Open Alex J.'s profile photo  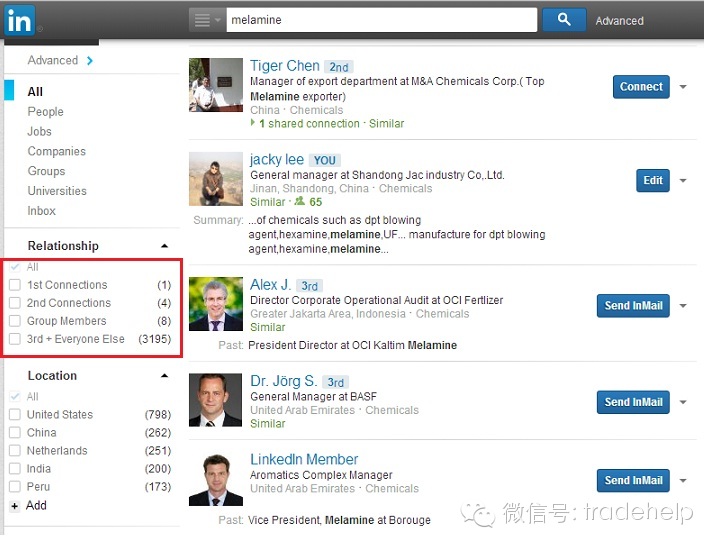(x=215, y=304)
